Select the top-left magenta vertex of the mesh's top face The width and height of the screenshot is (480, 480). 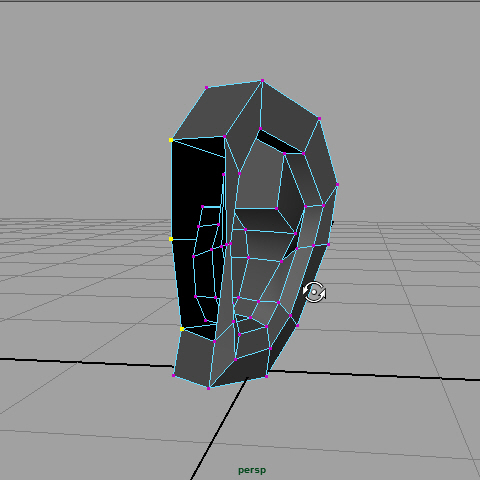tap(207, 87)
